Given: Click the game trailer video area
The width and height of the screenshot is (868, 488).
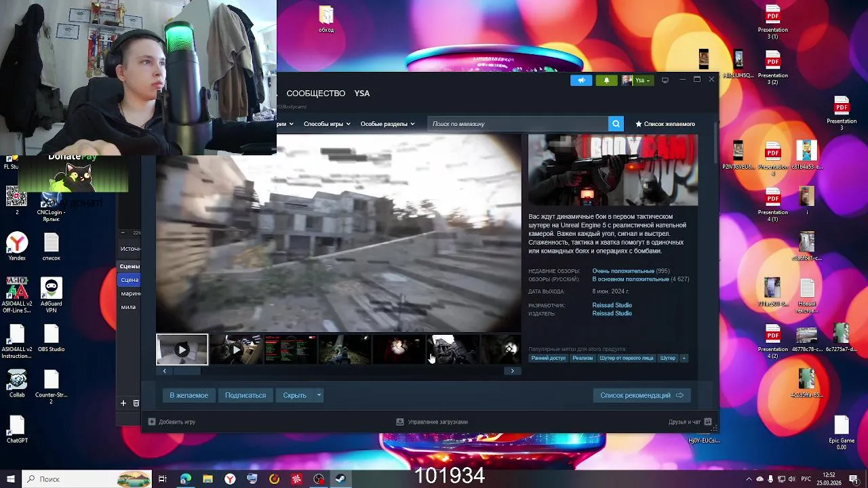Looking at the screenshot, I should coord(338,233).
